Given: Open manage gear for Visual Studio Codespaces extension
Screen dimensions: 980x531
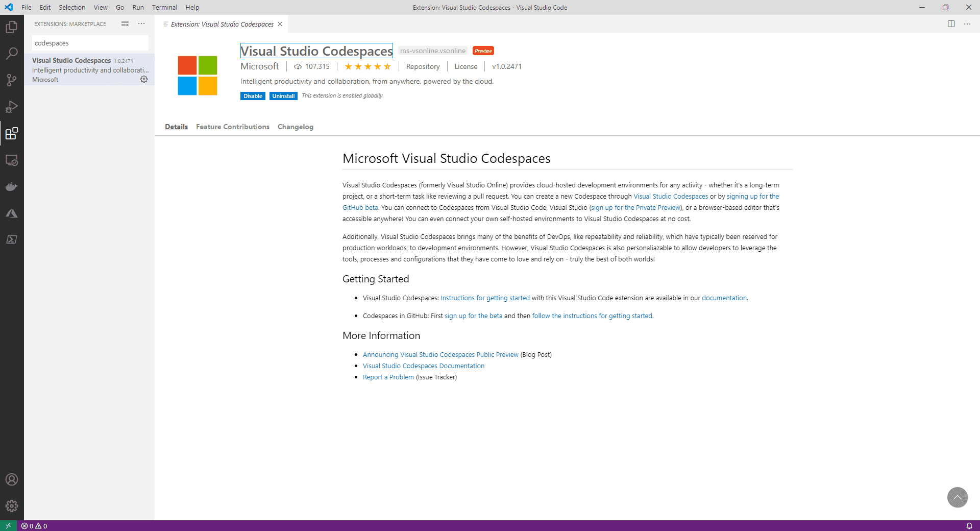Looking at the screenshot, I should coord(144,79).
